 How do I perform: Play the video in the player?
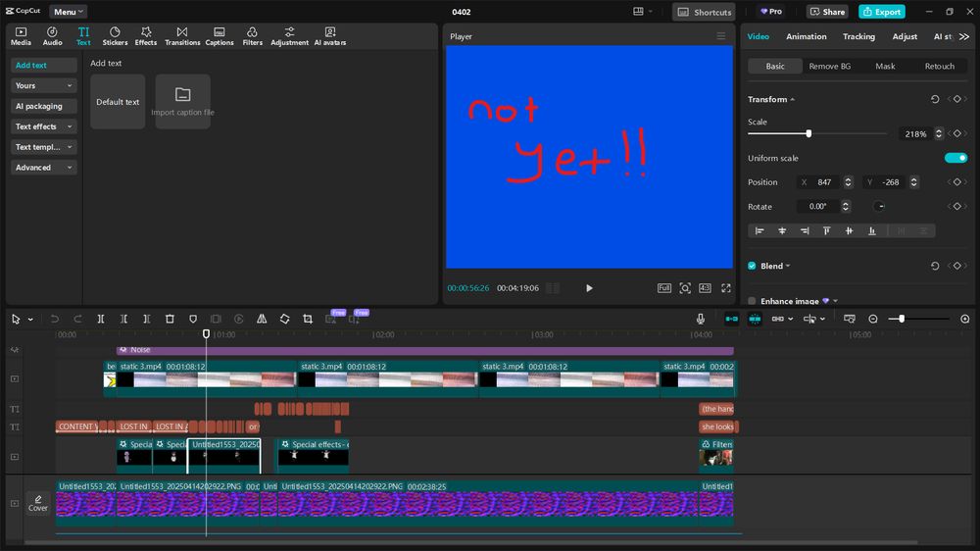coord(589,288)
